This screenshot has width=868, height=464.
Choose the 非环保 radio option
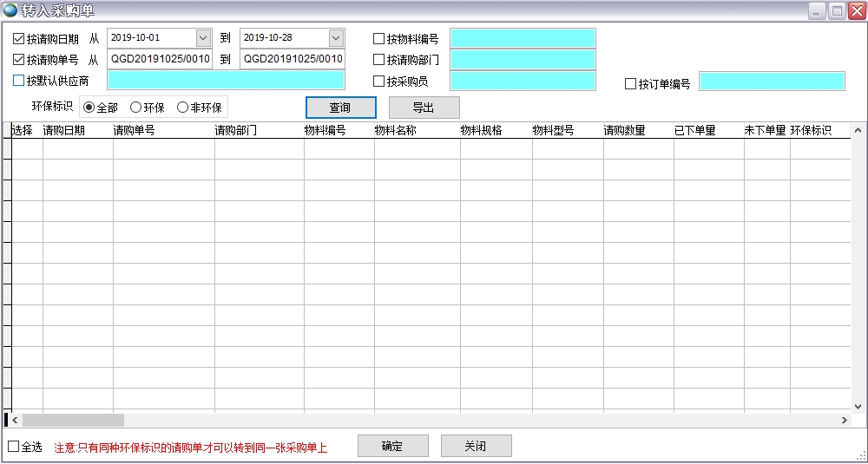coord(182,108)
